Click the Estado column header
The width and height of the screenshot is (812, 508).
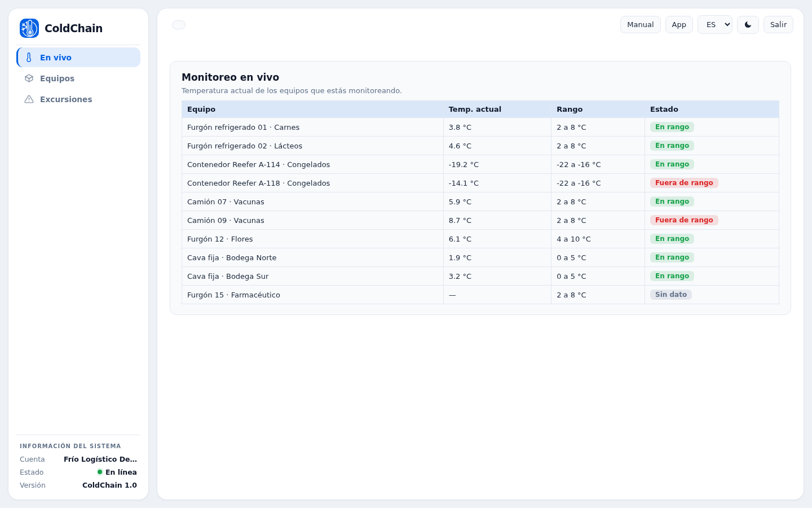coord(712,110)
